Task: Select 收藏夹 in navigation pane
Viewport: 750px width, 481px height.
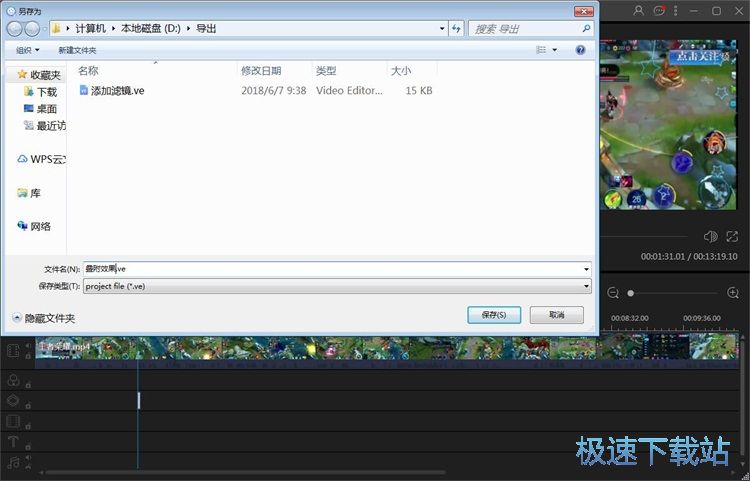Action: click(40, 75)
